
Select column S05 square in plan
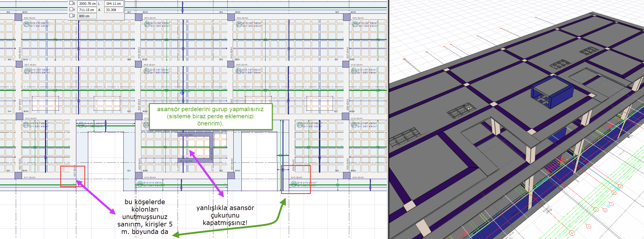347,17
